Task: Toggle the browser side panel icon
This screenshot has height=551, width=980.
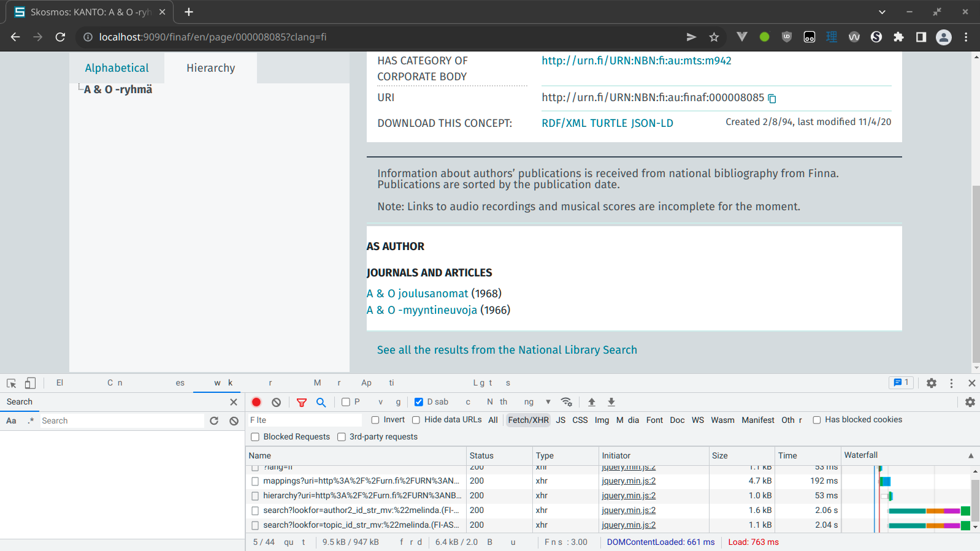Action: pyautogui.click(x=921, y=37)
